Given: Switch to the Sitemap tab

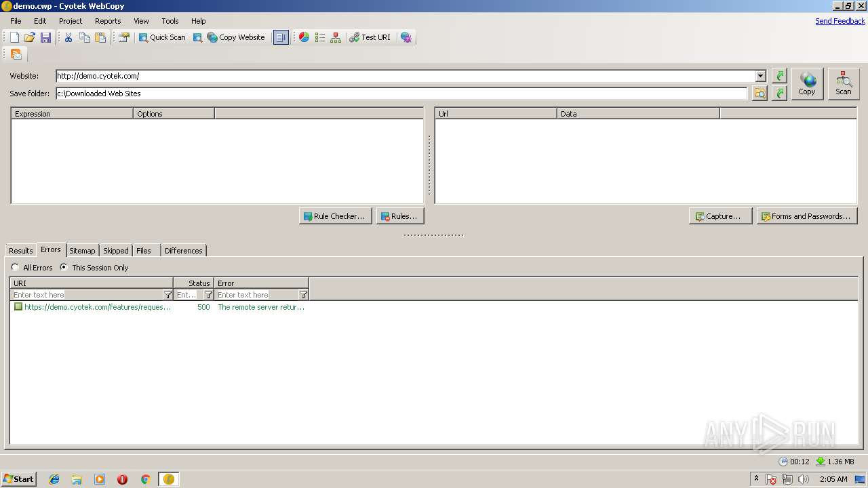Looking at the screenshot, I should click(82, 251).
